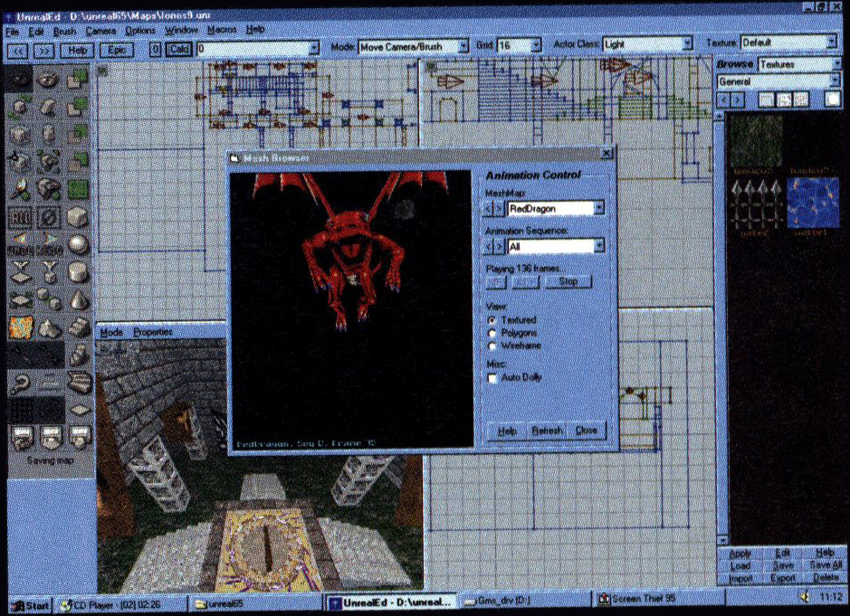Click the '>>' forward button on toolbar

44,51
